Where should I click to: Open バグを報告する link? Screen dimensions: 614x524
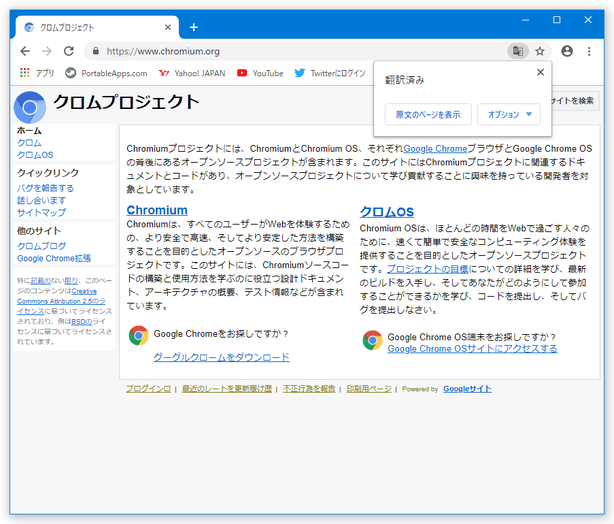[x=45, y=188]
